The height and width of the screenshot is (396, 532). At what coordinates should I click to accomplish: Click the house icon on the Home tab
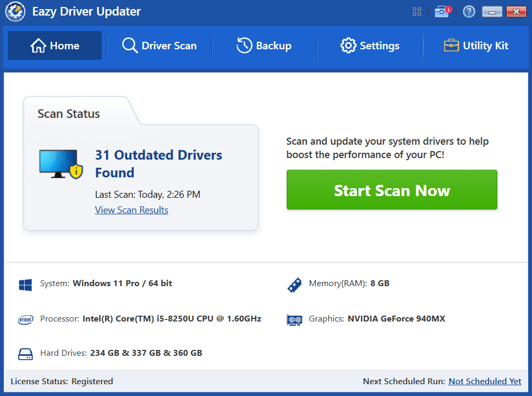tap(39, 46)
